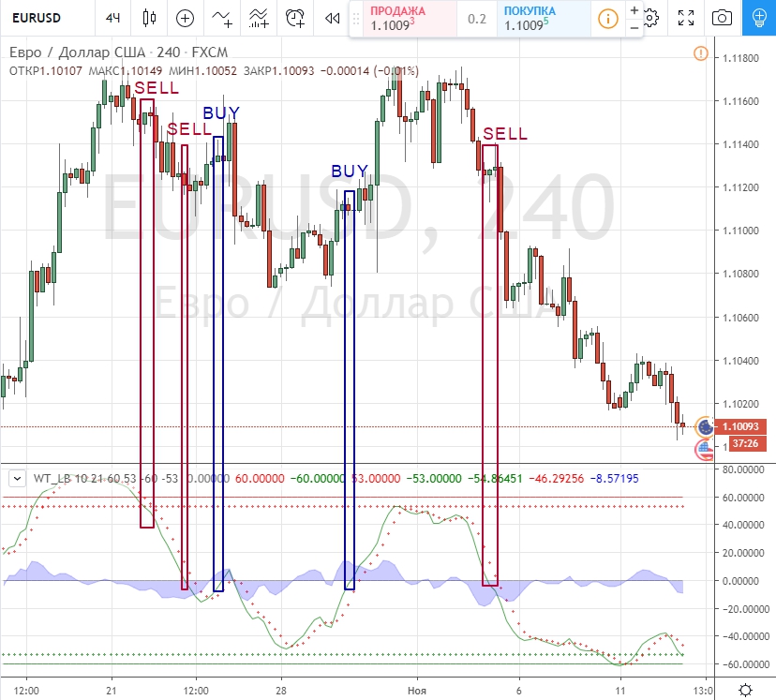This screenshot has width=776, height=700.
Task: Open the candlestick chart type selector
Action: (150, 18)
